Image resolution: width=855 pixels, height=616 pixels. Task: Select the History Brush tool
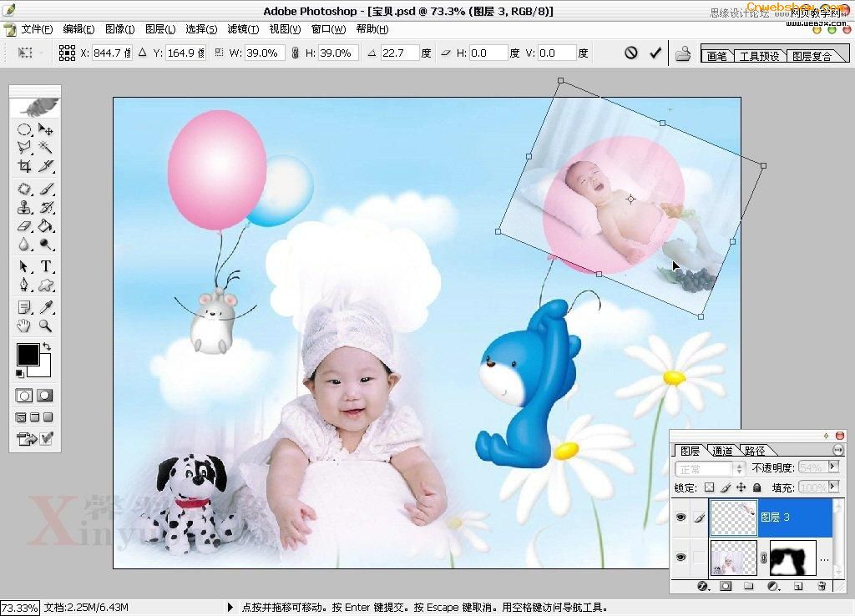pos(46,208)
